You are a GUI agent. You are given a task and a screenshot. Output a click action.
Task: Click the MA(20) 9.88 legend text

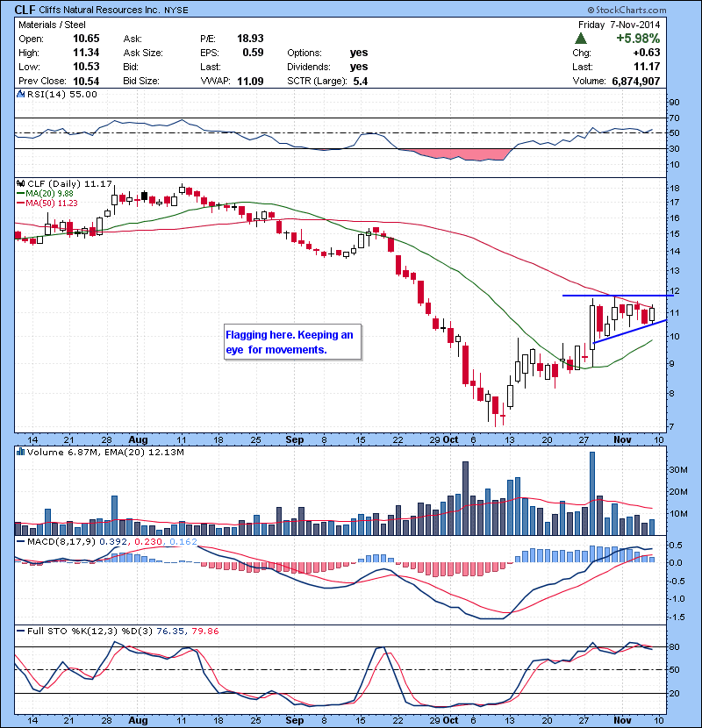coord(50,194)
